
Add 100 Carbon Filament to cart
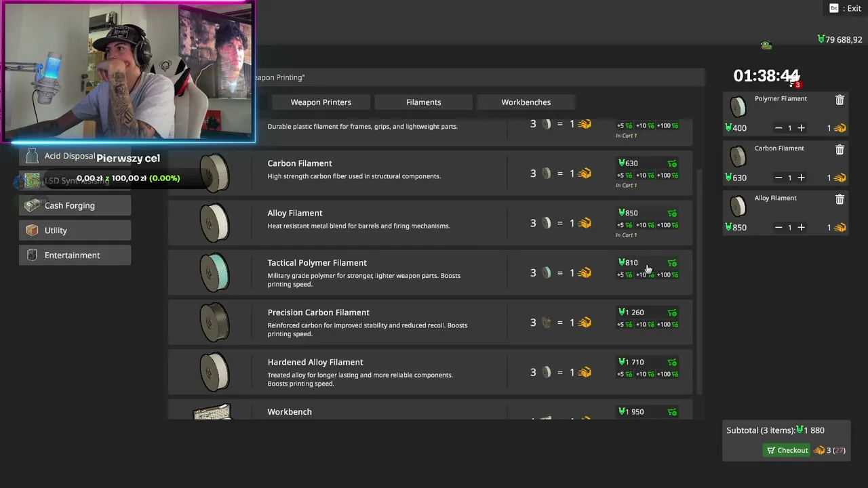(x=667, y=176)
